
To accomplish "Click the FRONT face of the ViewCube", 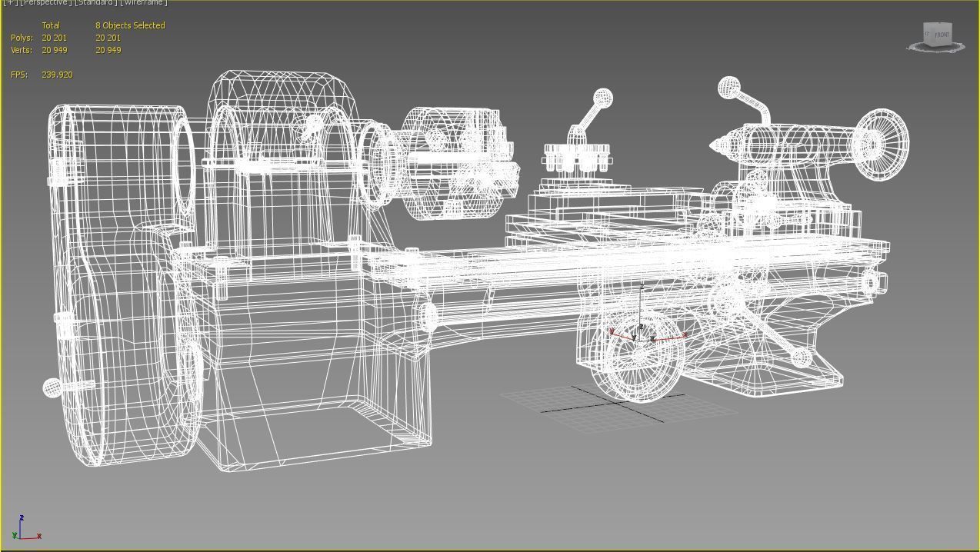I will 942,35.
